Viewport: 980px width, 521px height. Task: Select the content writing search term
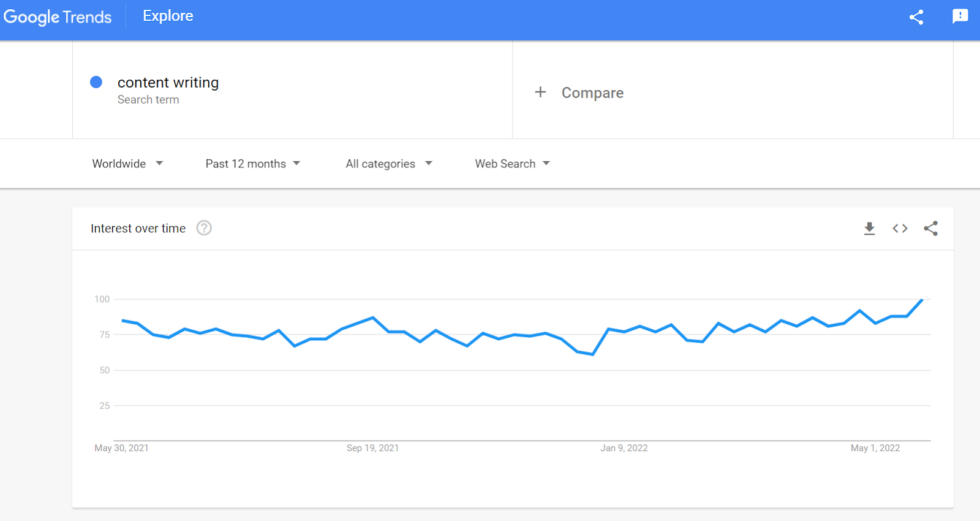[x=168, y=82]
